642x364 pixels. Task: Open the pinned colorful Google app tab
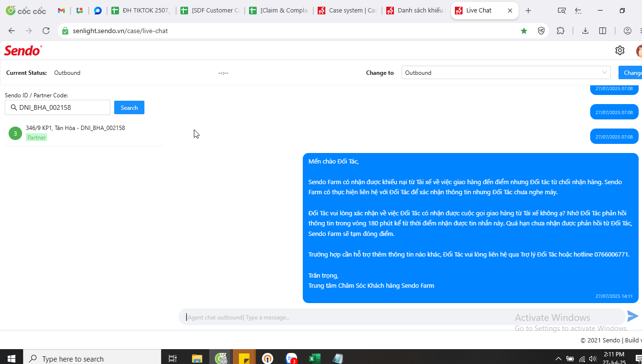coord(80,11)
